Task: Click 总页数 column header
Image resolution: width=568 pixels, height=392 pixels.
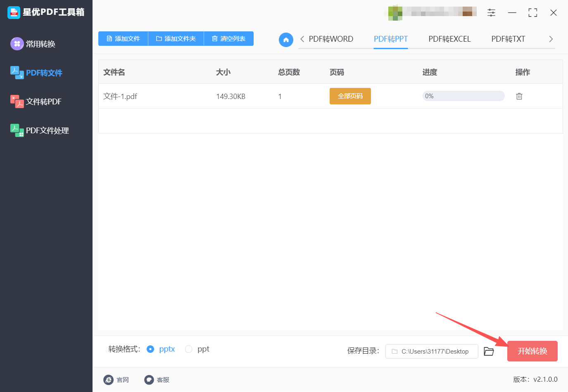Action: (289, 72)
